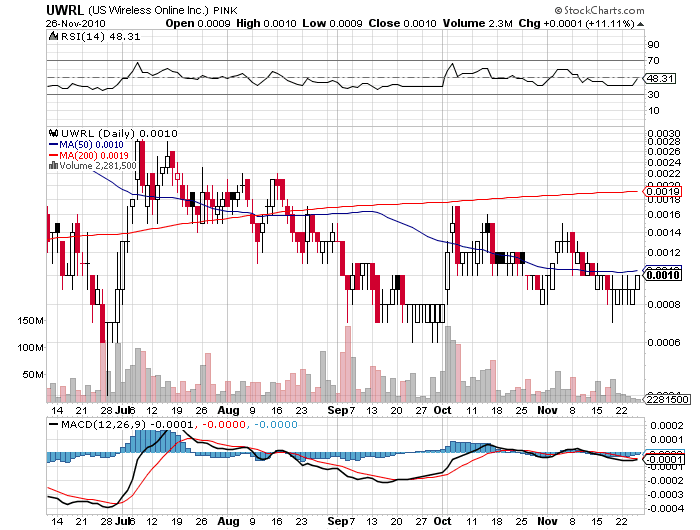Click the chart date 26-Nov-2010
Viewport: 700px width, 530px height.
[75, 23]
